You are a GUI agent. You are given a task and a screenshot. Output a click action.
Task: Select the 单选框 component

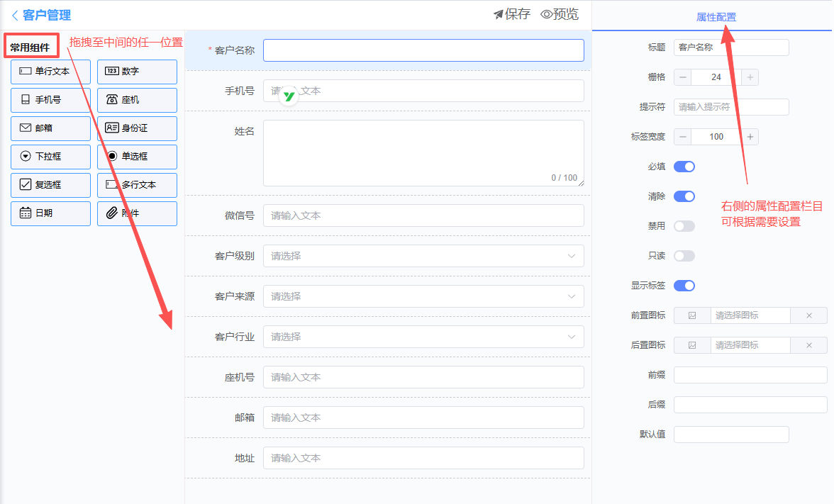point(138,156)
